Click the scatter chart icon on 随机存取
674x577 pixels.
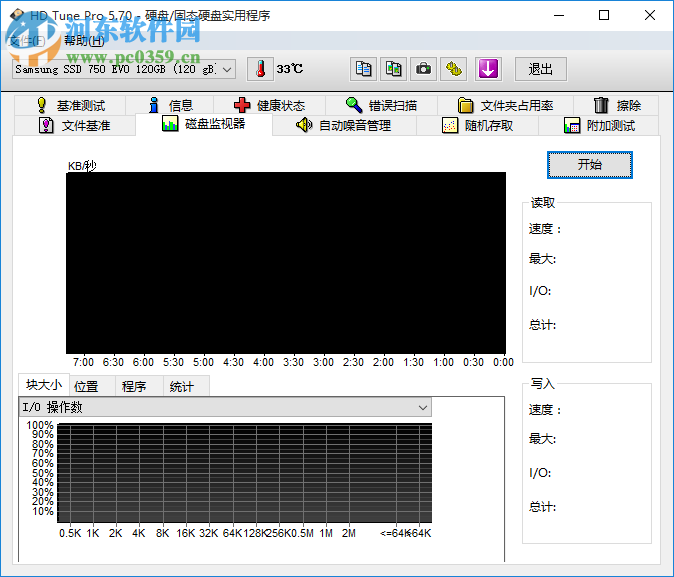[x=450, y=126]
